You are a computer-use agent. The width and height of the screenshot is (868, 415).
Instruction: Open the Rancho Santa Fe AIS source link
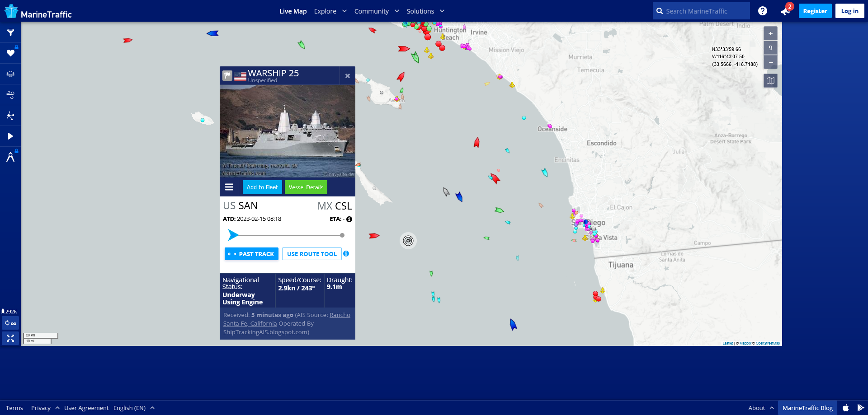(287, 319)
